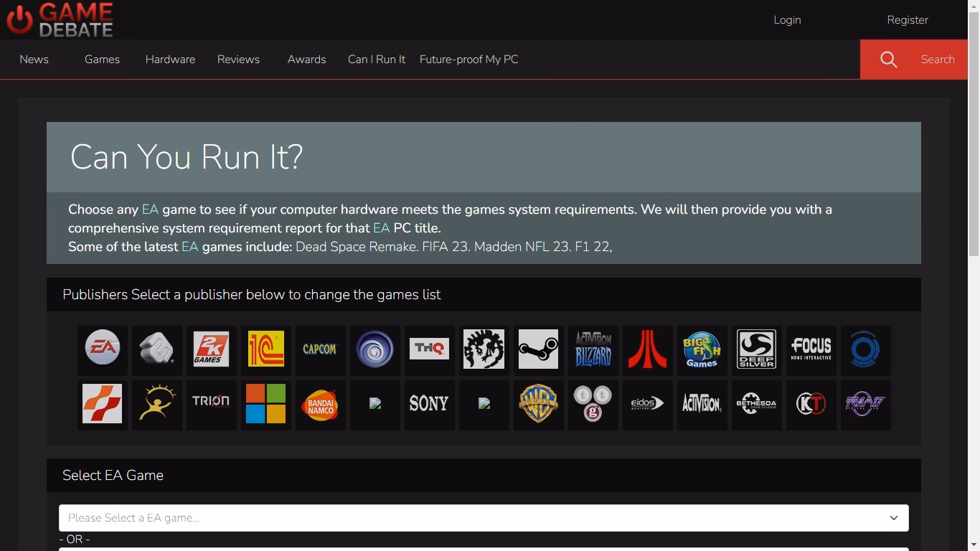Choose the Eidos publisher logo

tap(648, 404)
